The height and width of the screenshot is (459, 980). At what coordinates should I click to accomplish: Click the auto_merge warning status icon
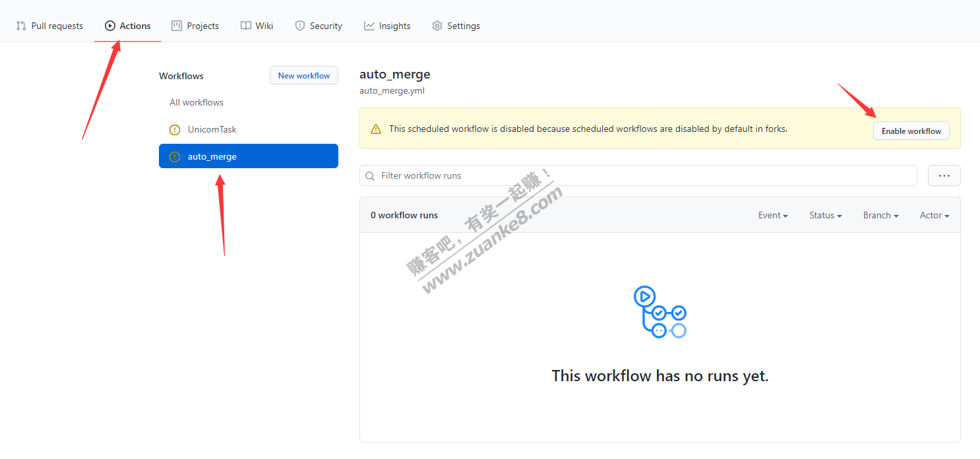[175, 156]
